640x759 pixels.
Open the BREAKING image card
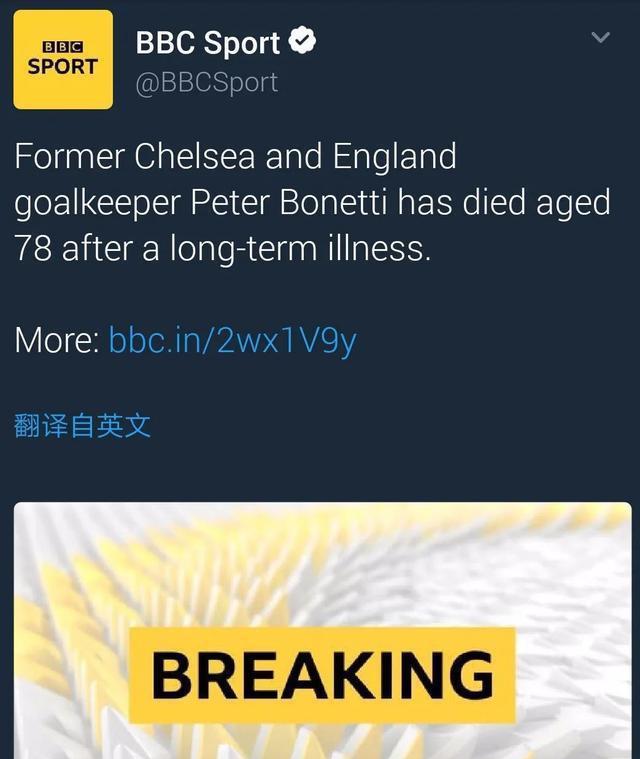pyautogui.click(x=322, y=630)
